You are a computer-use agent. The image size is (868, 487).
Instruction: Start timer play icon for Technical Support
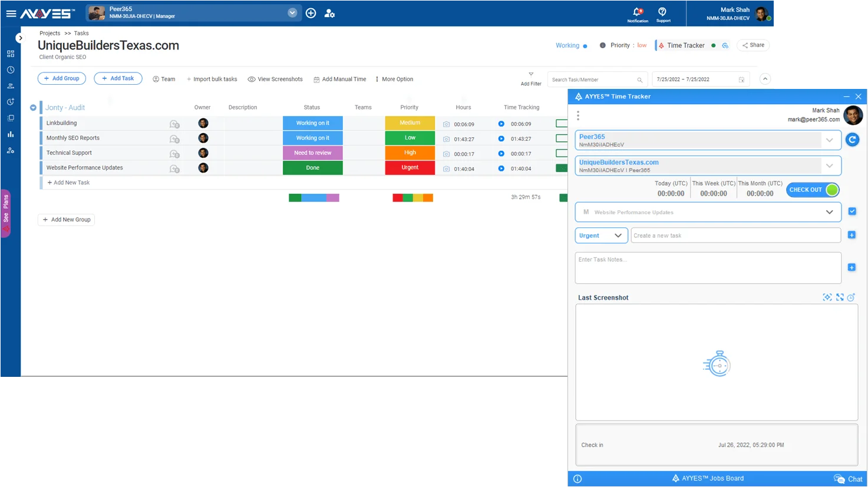click(501, 154)
